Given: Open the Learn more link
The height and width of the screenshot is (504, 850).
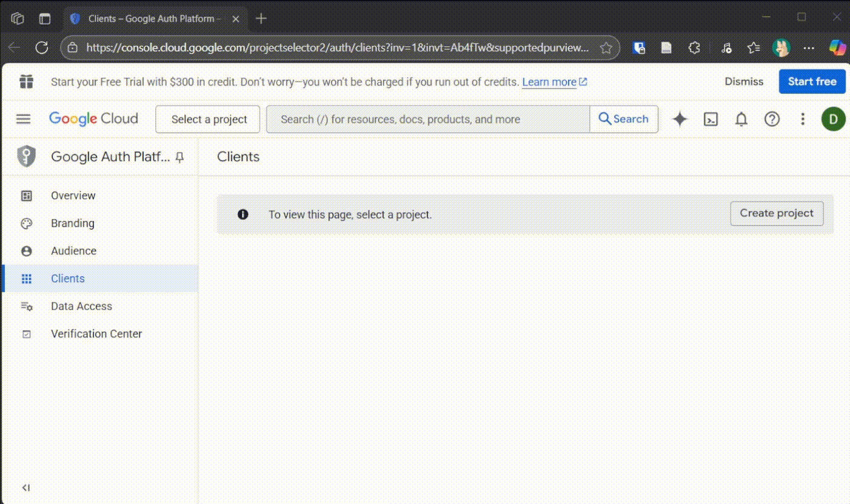Looking at the screenshot, I should [554, 82].
